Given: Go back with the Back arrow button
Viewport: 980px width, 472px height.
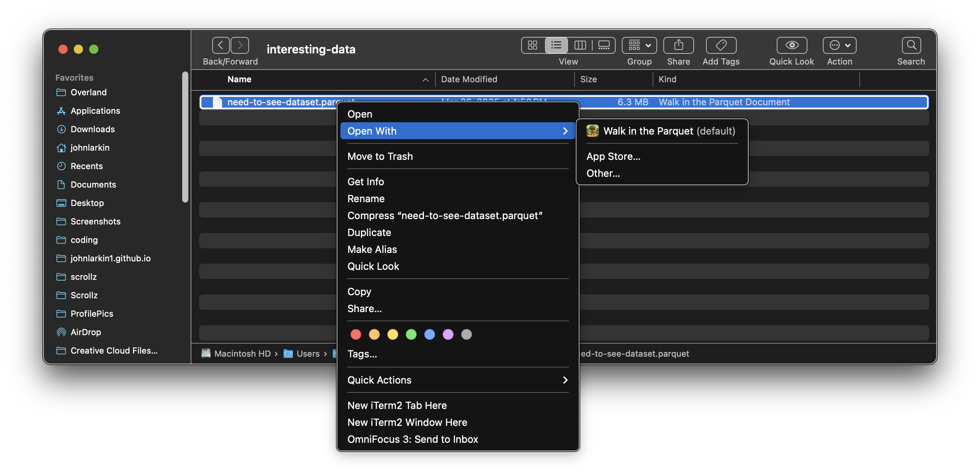Looking at the screenshot, I should [221, 45].
